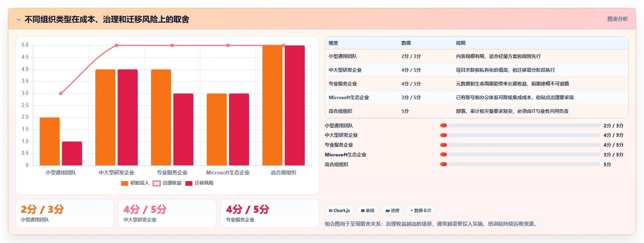This screenshot has width=644, height=243.
Task: Click the small icon before the card title
Action: tap(18, 20)
